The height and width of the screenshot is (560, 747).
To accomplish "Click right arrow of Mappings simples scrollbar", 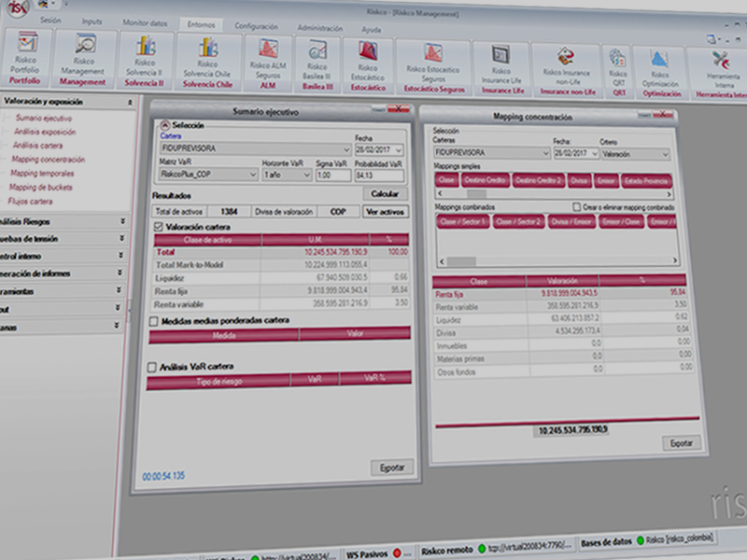I will click(x=669, y=194).
